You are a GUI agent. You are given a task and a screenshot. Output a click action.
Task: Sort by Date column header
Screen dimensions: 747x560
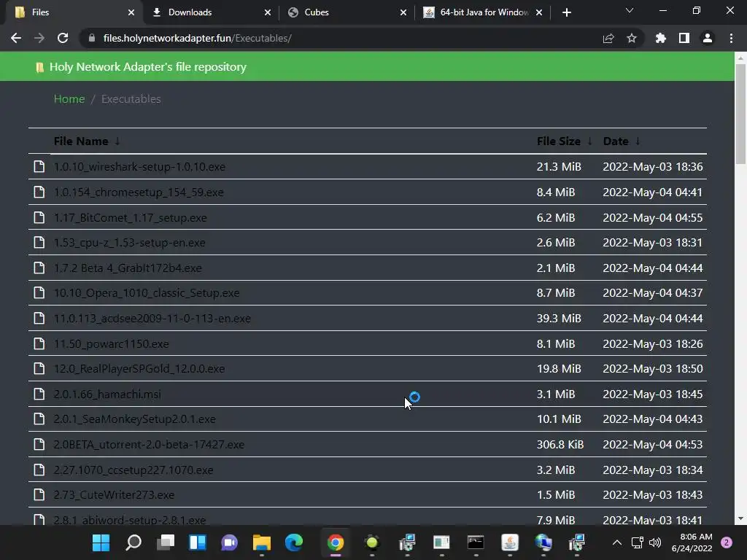(x=616, y=141)
